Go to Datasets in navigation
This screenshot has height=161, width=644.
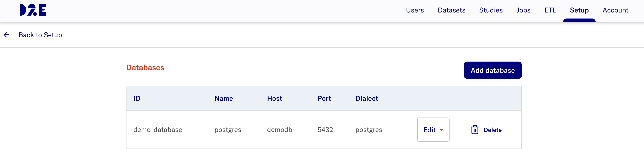point(451,10)
